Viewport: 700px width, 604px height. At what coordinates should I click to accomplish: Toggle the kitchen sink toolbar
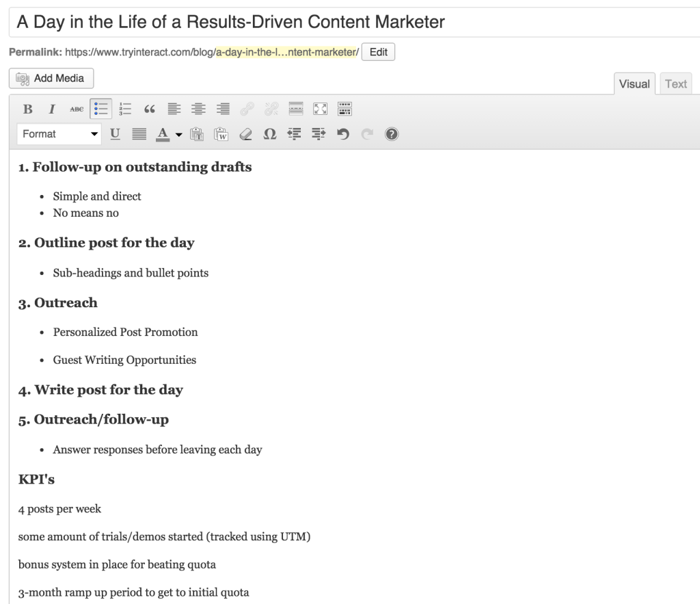point(345,109)
